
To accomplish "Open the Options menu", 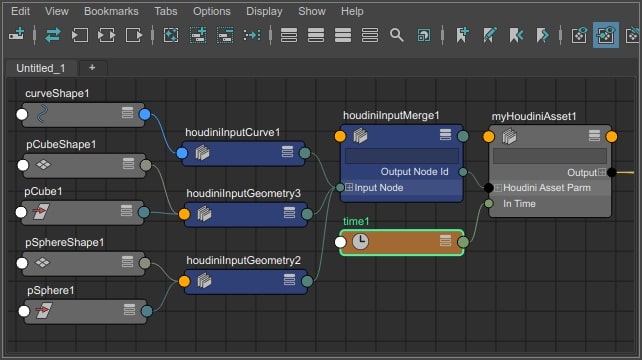I will pyautogui.click(x=212, y=11).
